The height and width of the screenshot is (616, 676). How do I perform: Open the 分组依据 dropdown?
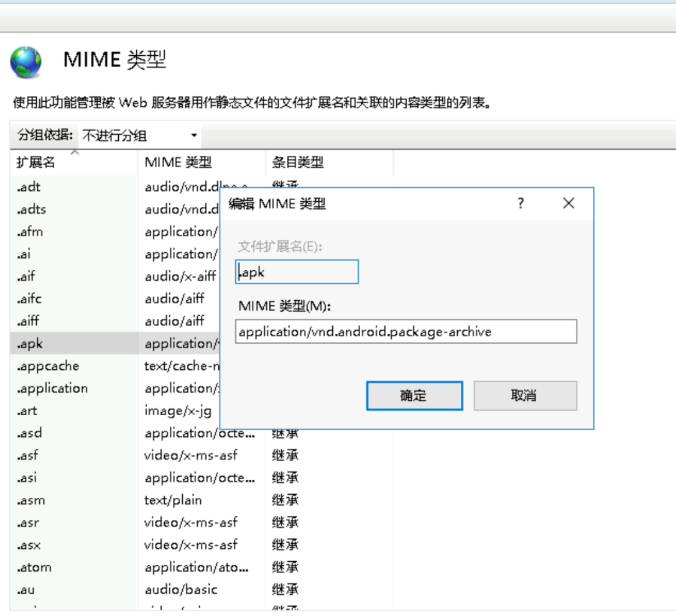pyautogui.click(x=140, y=135)
